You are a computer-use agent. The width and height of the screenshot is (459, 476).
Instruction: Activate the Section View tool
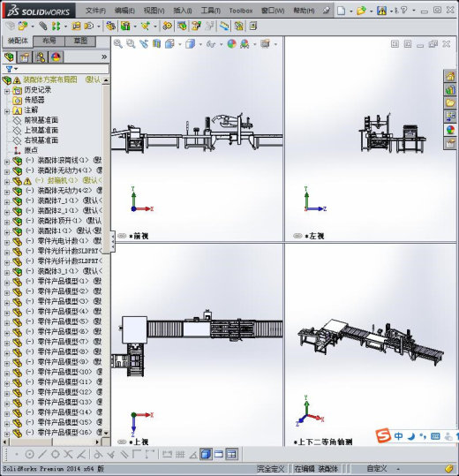[x=156, y=44]
